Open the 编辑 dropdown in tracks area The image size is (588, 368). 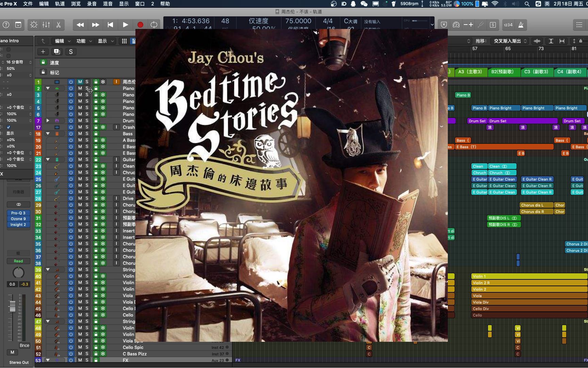pos(63,41)
